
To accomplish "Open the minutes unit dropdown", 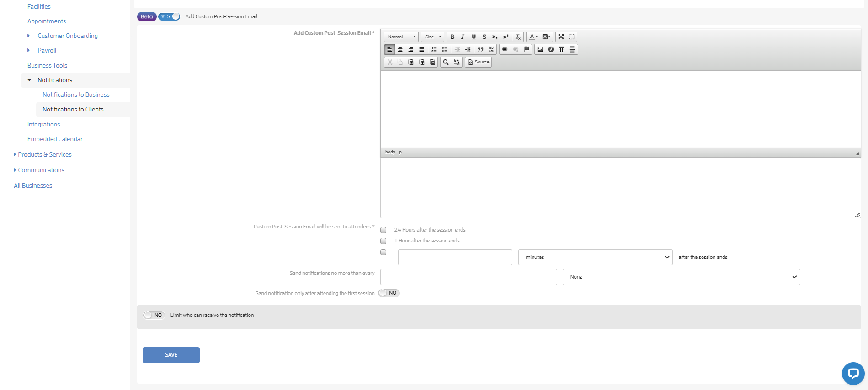I will (x=595, y=258).
